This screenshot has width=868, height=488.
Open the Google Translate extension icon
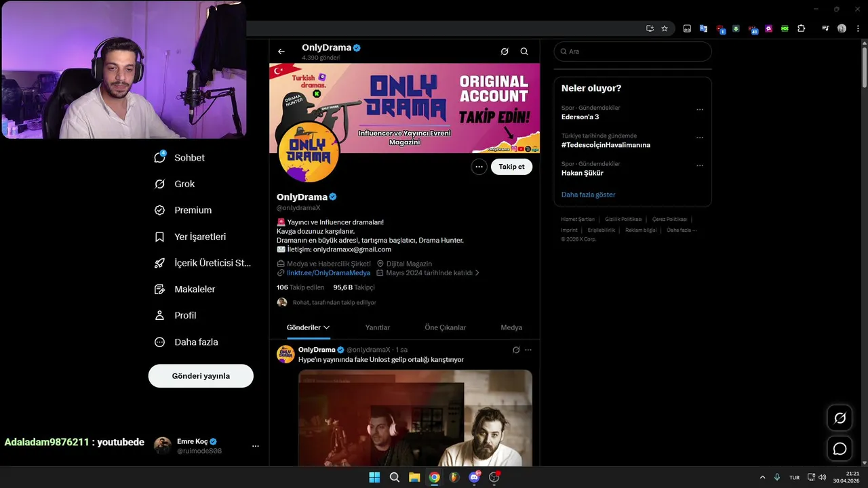[703, 28]
